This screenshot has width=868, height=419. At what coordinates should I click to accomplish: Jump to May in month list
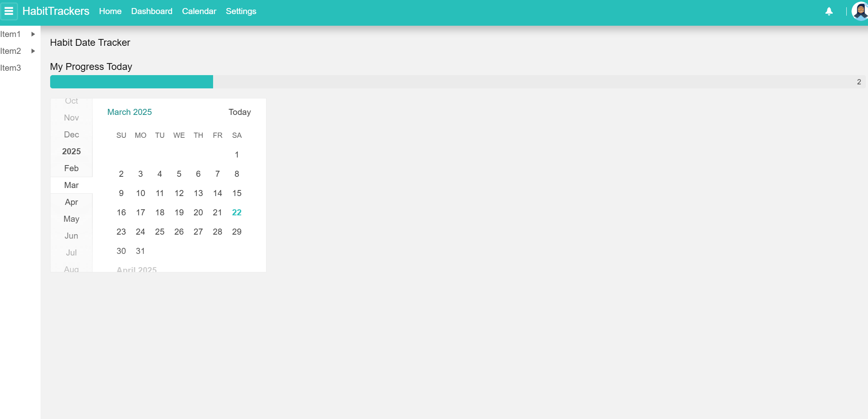(x=71, y=219)
